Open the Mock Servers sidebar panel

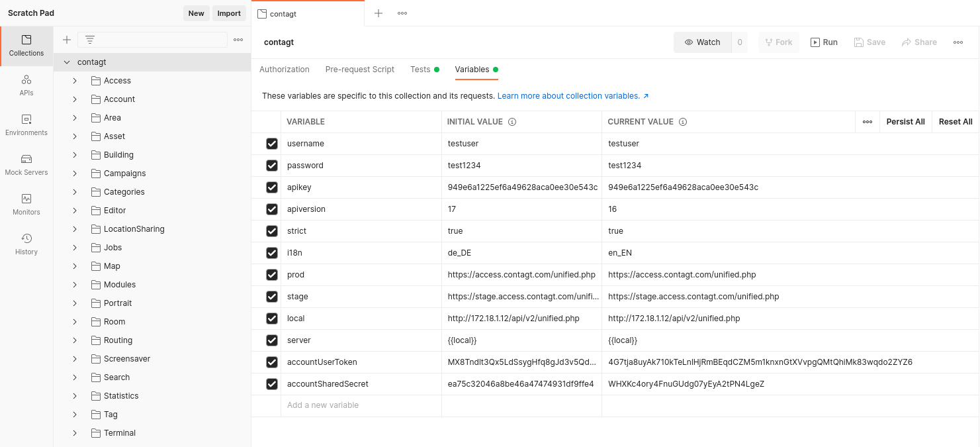point(26,166)
